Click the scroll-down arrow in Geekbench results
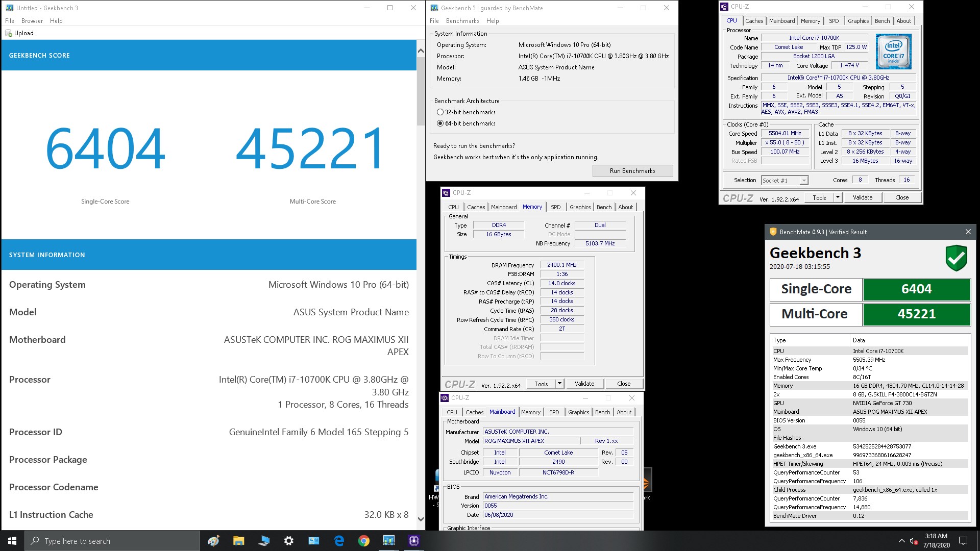Screen dimensions: 980x551 (421, 519)
